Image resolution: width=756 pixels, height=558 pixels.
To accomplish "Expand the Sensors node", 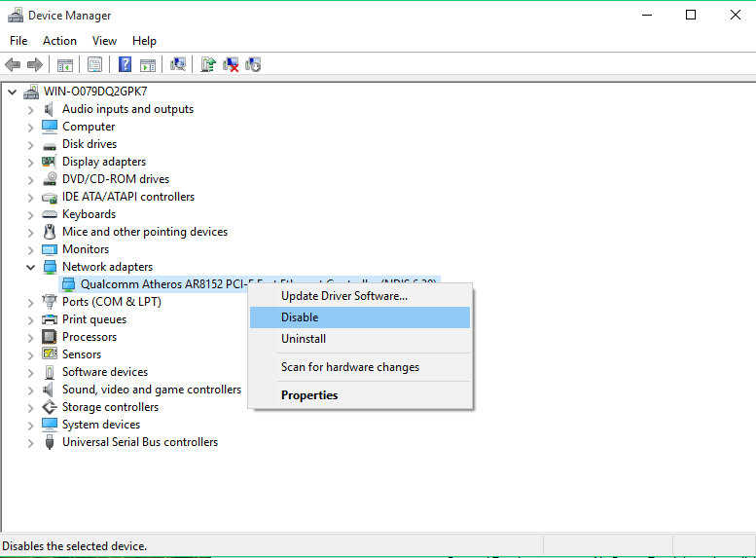I will click(x=30, y=354).
